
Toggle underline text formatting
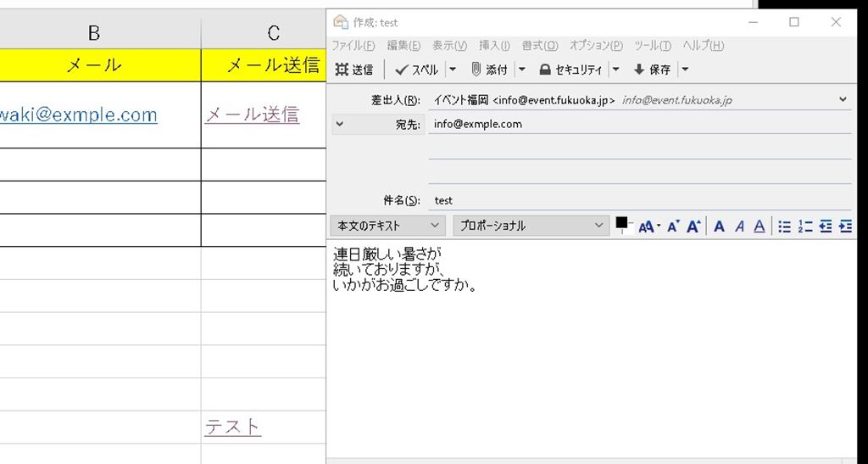[759, 226]
